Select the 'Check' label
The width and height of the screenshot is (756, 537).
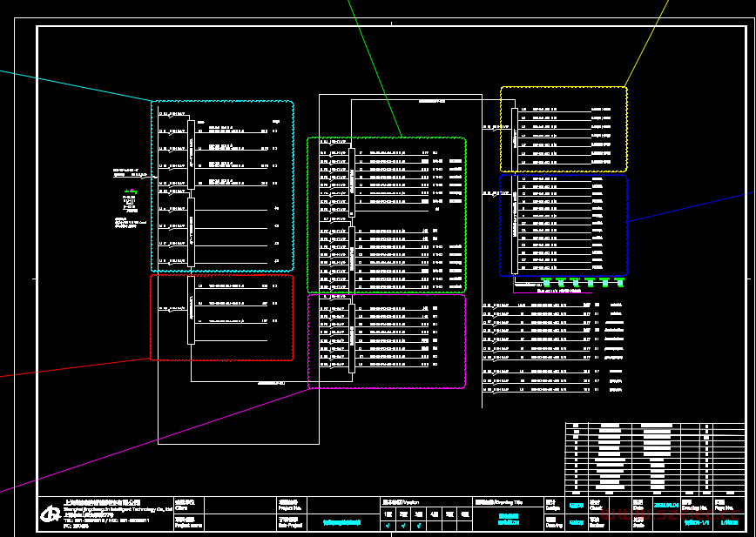tap(596, 508)
